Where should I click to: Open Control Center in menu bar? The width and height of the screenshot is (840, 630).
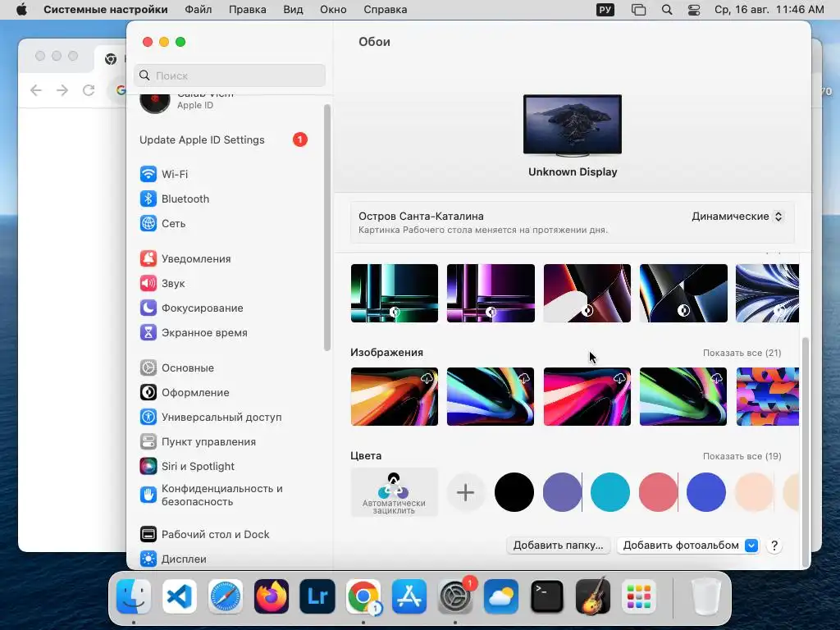tap(694, 10)
